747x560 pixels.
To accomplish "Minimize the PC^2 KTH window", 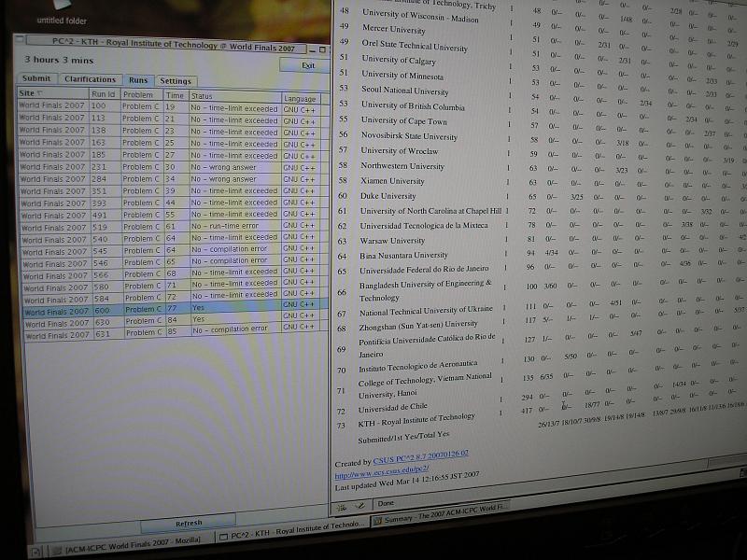I will [x=312, y=49].
